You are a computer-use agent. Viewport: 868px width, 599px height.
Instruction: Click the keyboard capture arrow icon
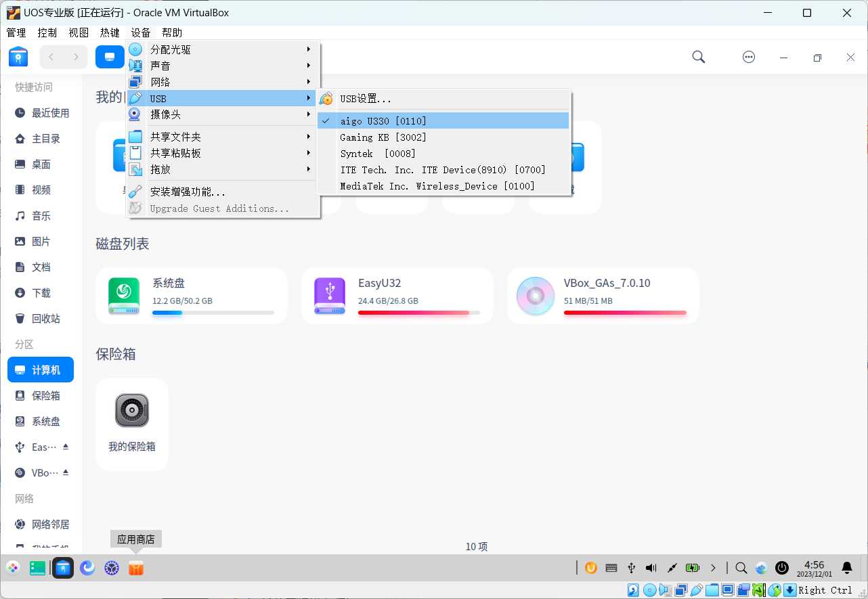(790, 590)
